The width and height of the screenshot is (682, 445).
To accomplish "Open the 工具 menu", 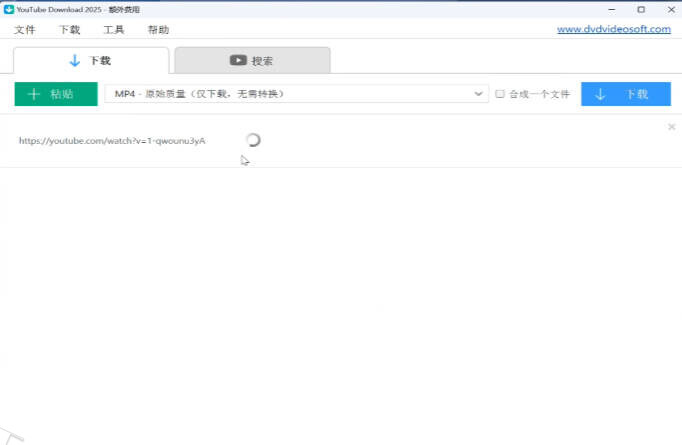I will click(x=114, y=30).
